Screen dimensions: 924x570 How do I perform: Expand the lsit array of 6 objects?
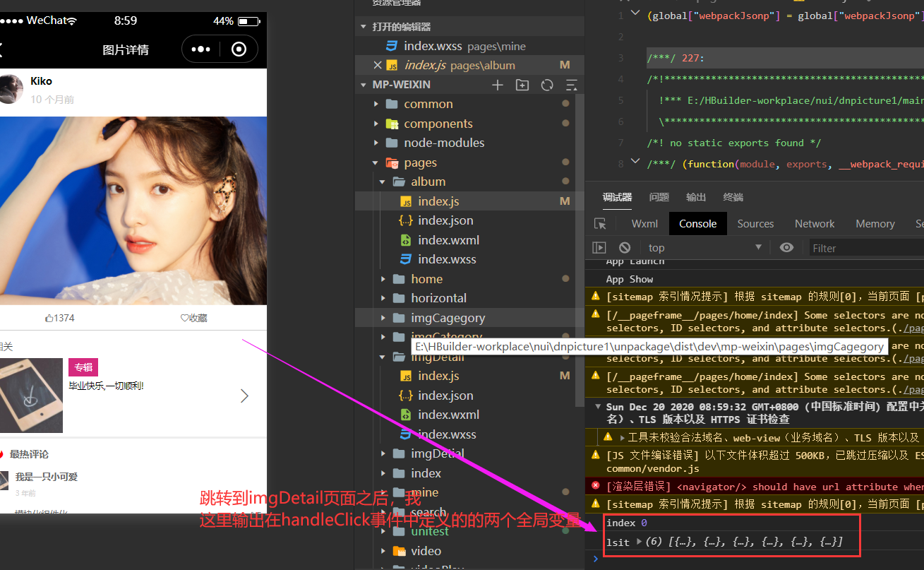(x=639, y=542)
